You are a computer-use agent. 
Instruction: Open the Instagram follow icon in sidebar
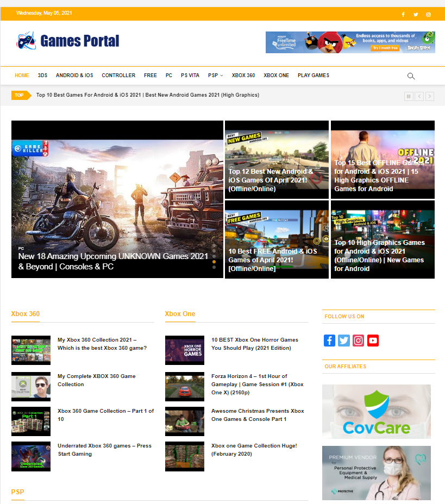(358, 341)
